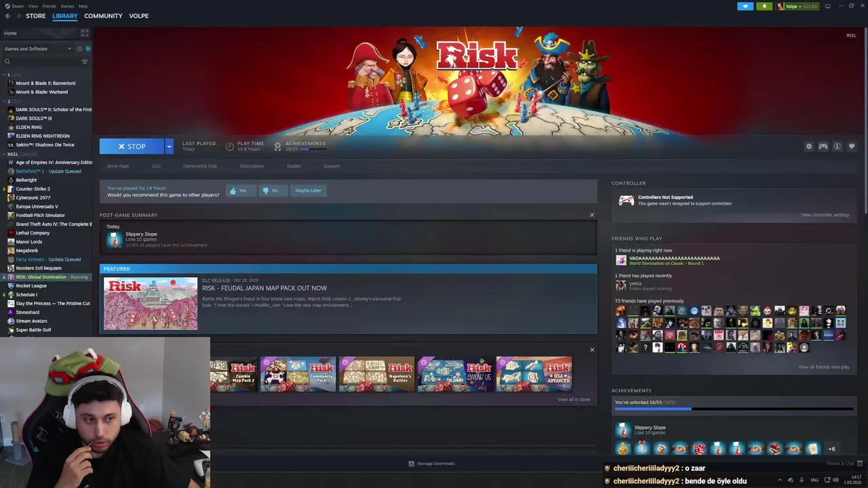Open the VOLPE profile tab
Image resolution: width=868 pixels, height=488 pixels.
pyautogui.click(x=138, y=16)
